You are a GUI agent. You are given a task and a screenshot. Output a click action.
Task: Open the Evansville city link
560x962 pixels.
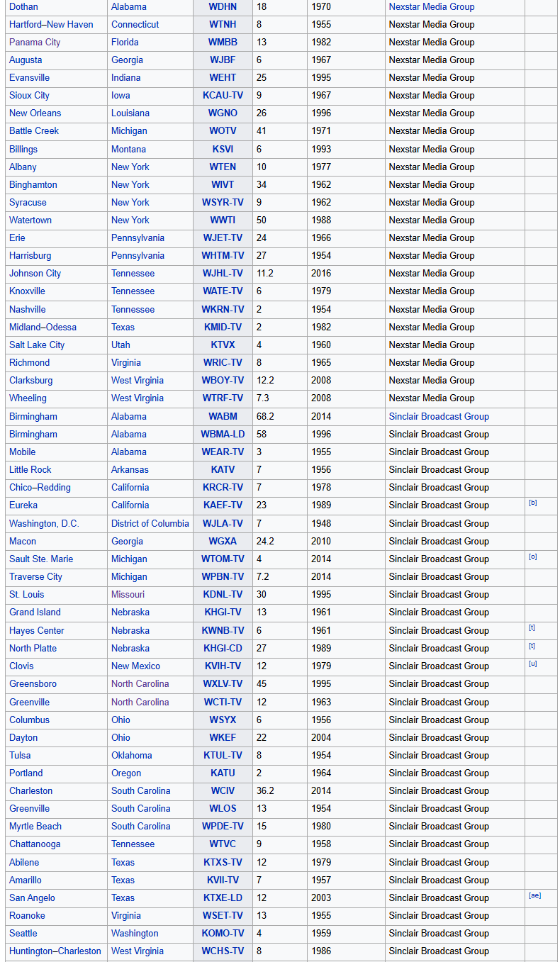pos(29,77)
